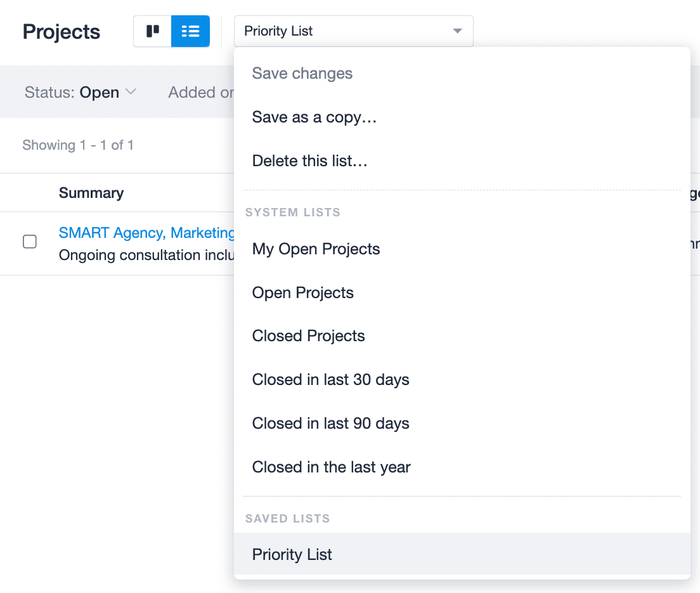
Task: Click the Status filter chevron arrow
Action: 131,92
